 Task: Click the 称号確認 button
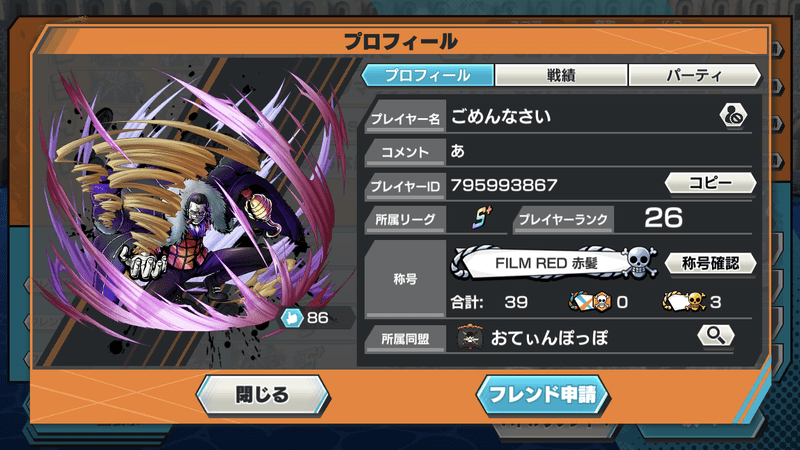click(x=710, y=263)
